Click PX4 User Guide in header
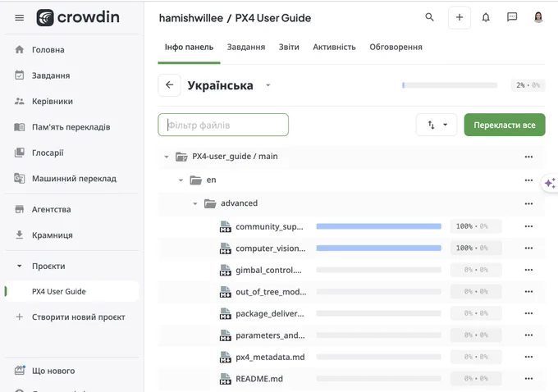558x392 pixels. [273, 18]
